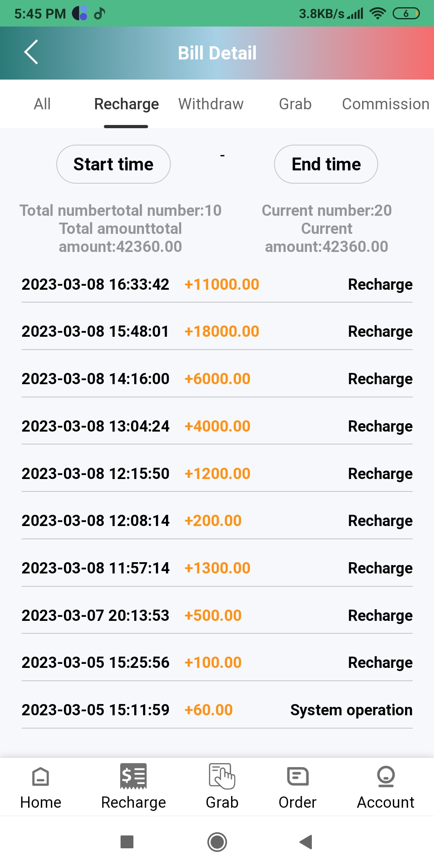This screenshot has width=434, height=868.
Task: Select the System operation +60.00 entry
Action: 217,710
